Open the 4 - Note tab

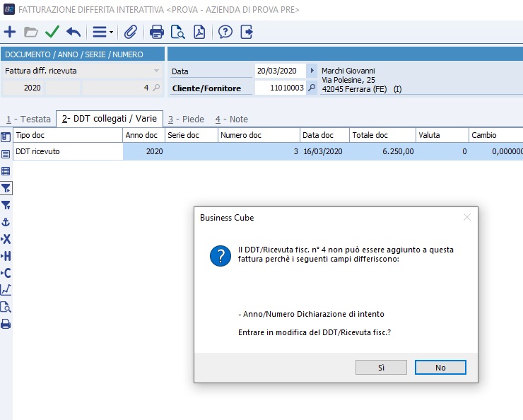232,119
